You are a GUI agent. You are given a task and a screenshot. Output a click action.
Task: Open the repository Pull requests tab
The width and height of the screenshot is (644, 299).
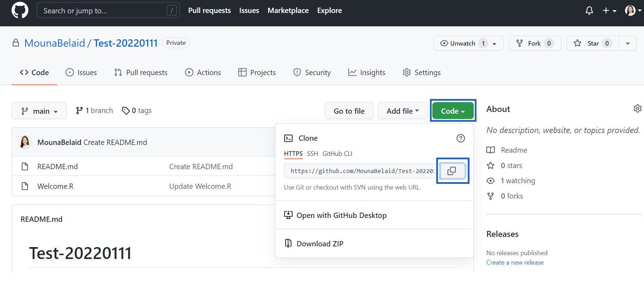pos(141,73)
